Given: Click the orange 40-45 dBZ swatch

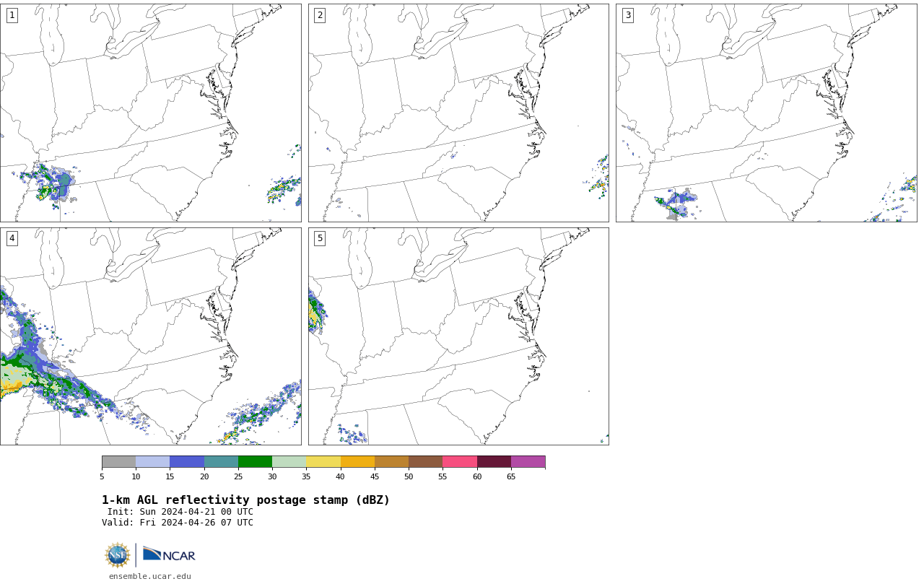Looking at the screenshot, I should tap(357, 462).
